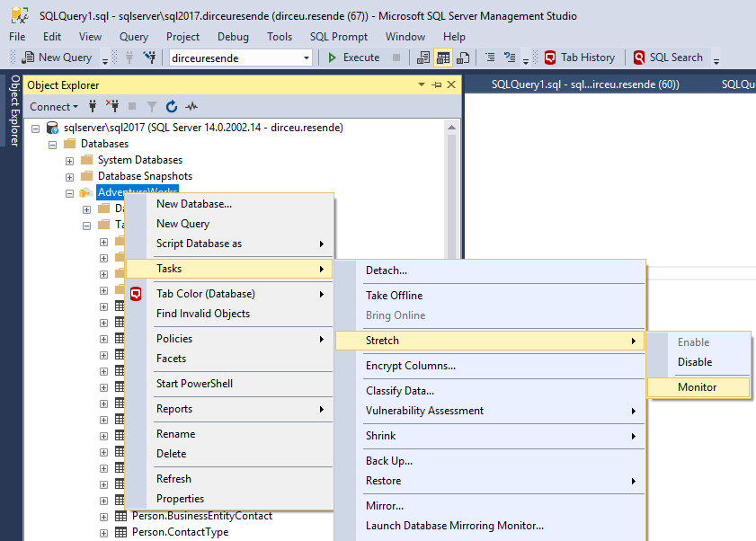Choose Back Up... option

[x=490, y=460]
